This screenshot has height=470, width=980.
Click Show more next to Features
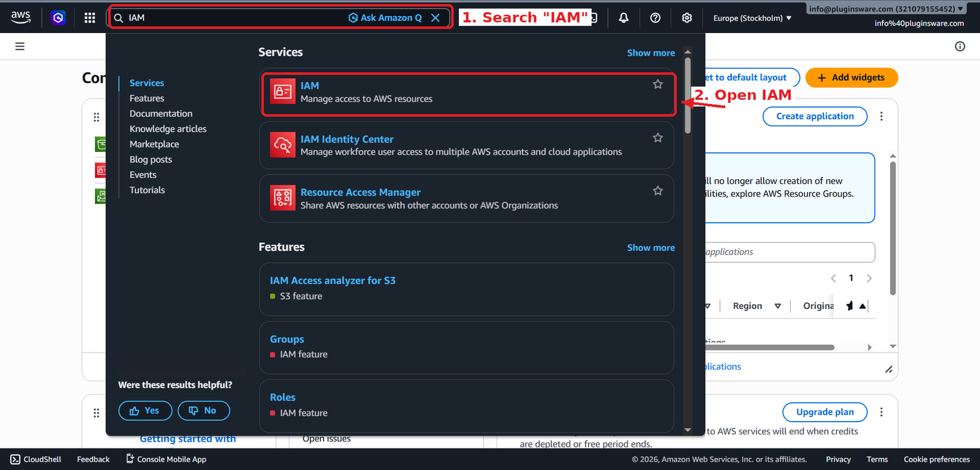point(651,248)
